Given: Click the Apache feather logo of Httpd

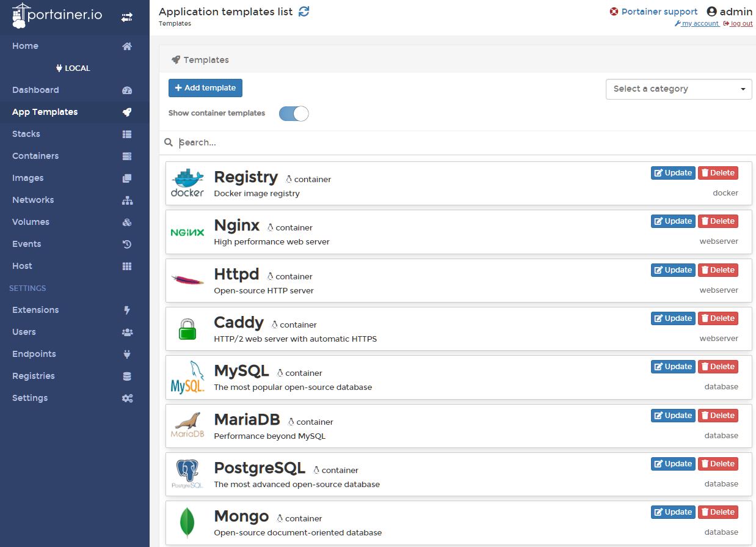Looking at the screenshot, I should tap(187, 281).
